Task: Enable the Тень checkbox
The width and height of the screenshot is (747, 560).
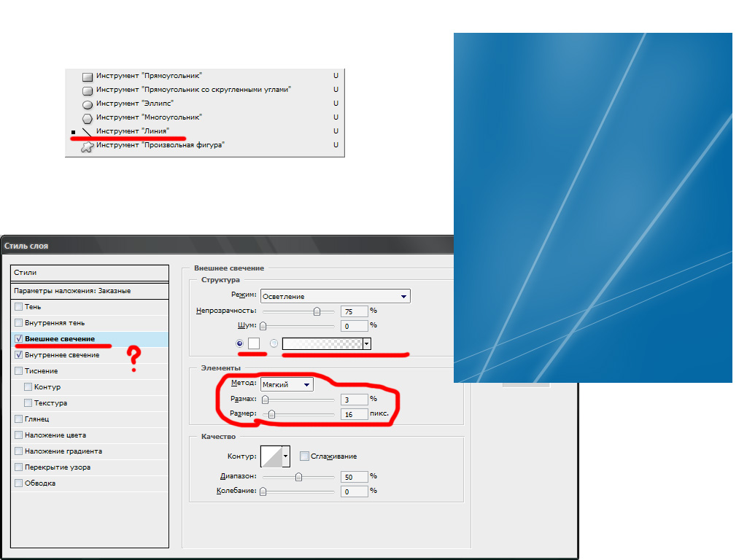Action: (18, 307)
